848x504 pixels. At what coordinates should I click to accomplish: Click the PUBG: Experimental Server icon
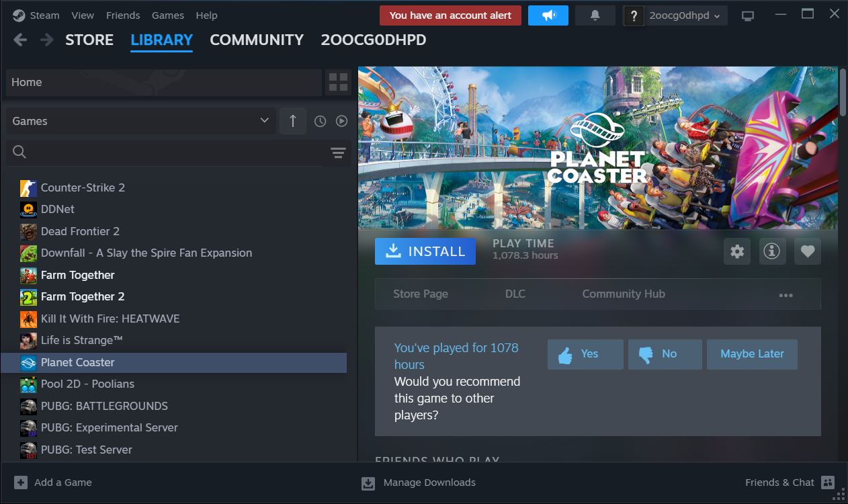pyautogui.click(x=28, y=428)
